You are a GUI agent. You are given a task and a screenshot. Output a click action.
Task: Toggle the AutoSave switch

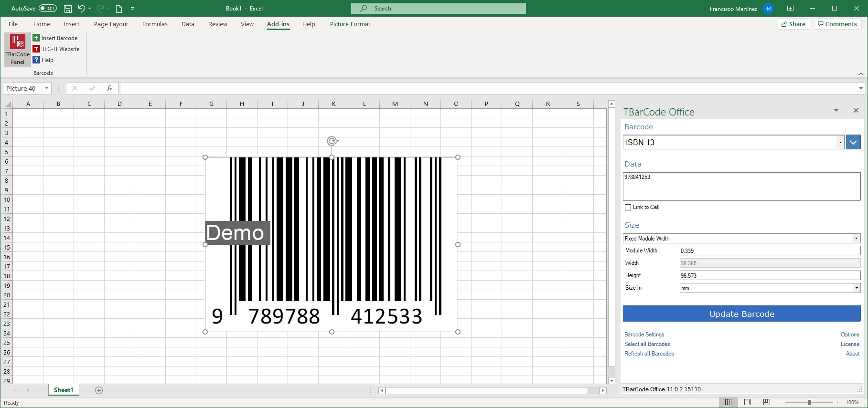pyautogui.click(x=48, y=8)
